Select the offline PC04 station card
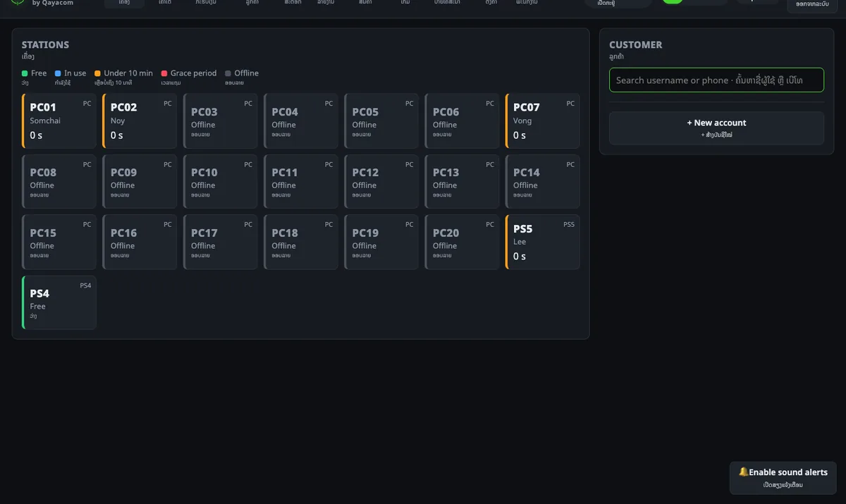The image size is (846, 504). point(301,121)
